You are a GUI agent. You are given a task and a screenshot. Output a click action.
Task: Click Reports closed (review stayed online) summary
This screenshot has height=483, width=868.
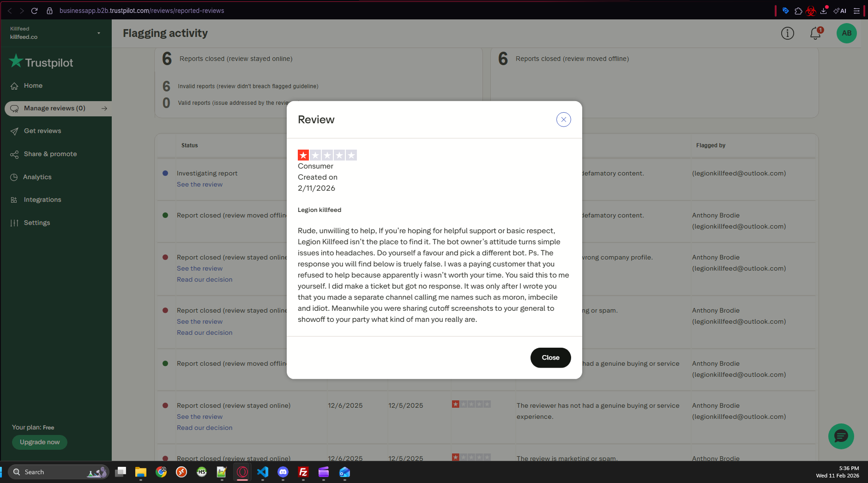tap(236, 59)
